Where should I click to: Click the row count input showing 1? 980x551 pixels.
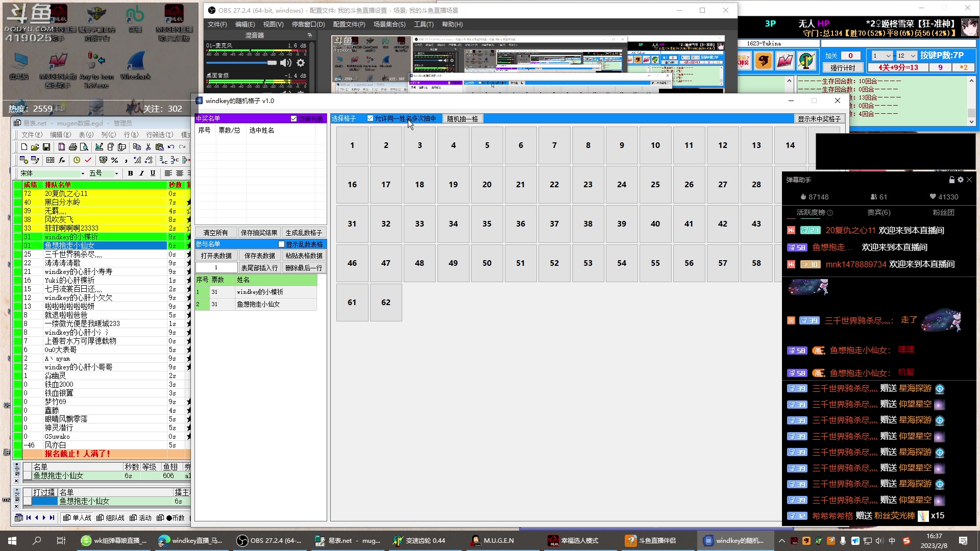click(216, 268)
